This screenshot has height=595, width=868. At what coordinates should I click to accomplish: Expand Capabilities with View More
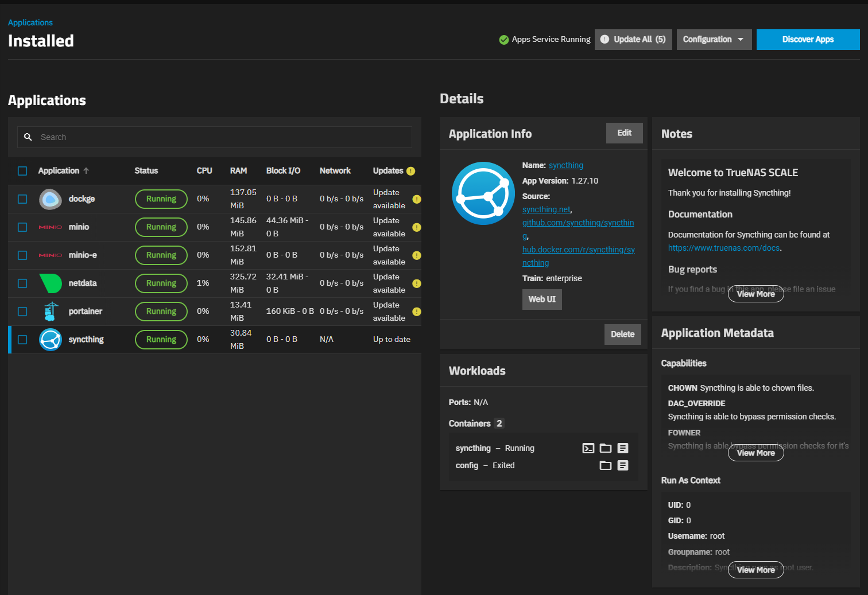coord(755,453)
